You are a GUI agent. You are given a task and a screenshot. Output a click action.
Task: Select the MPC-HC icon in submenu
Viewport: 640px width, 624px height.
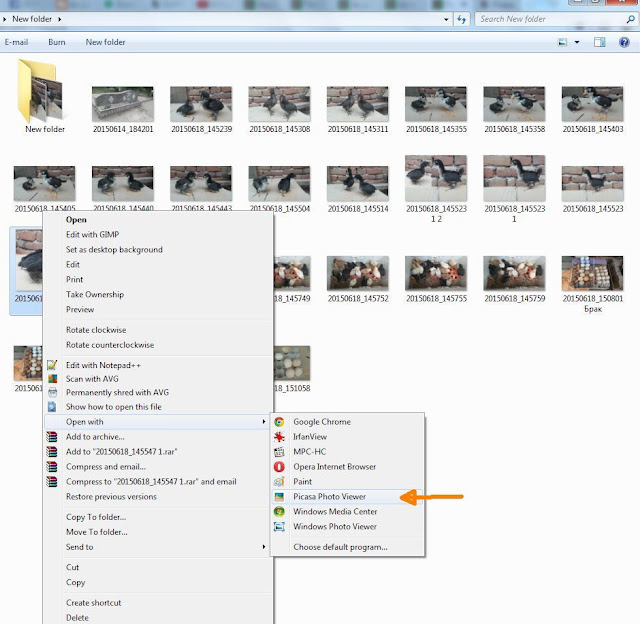(x=279, y=452)
